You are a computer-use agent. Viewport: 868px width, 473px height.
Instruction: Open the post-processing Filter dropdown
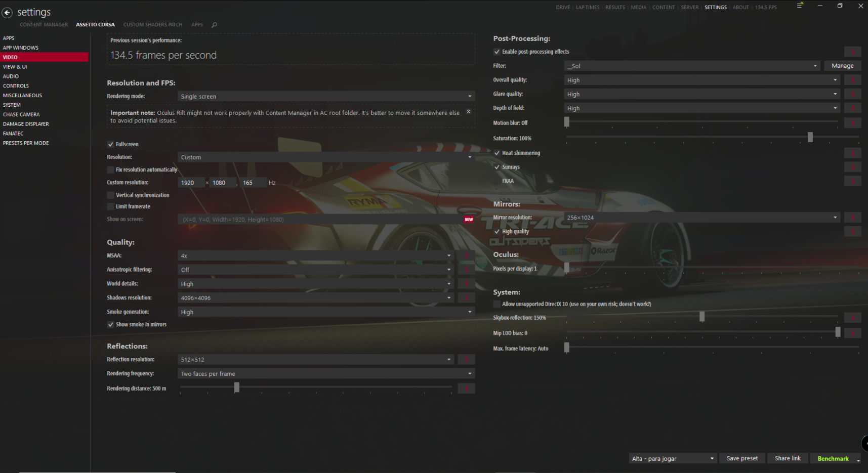(x=692, y=66)
